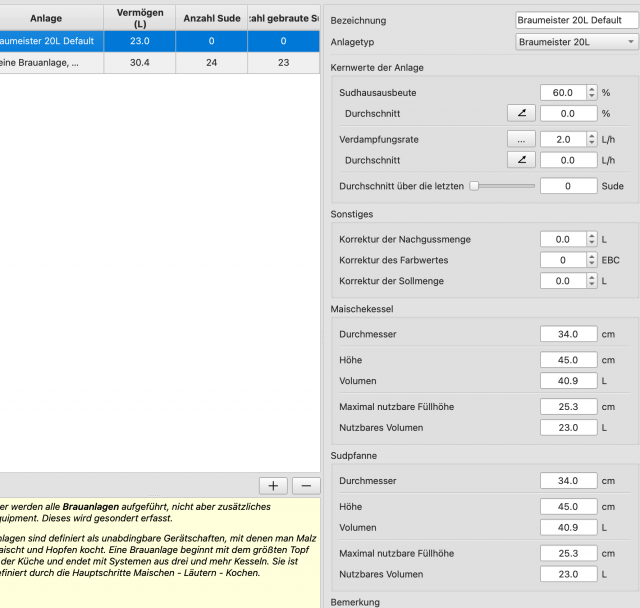Click the Sude count field showing 0
The width and height of the screenshot is (640, 608).
[x=569, y=186]
